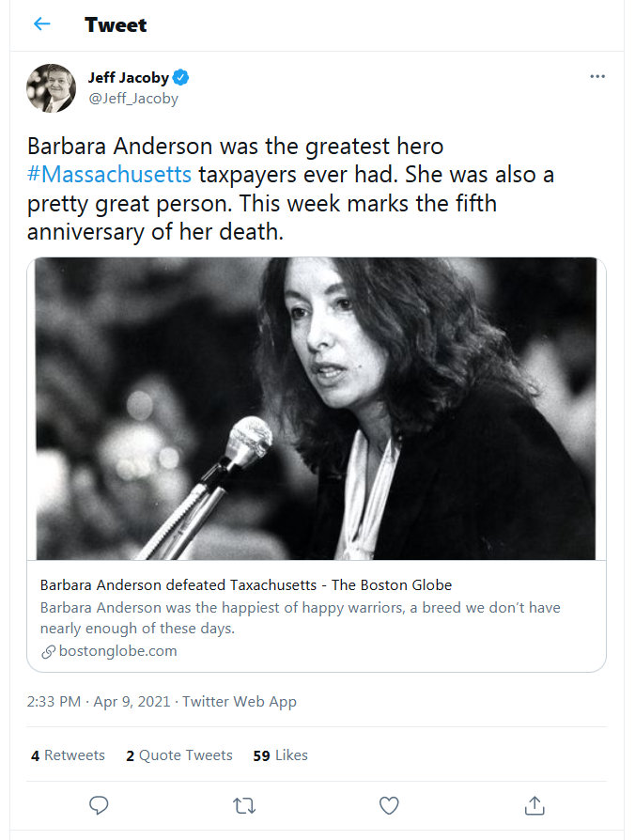
Task: Click the back arrow icon
Action: click(41, 23)
